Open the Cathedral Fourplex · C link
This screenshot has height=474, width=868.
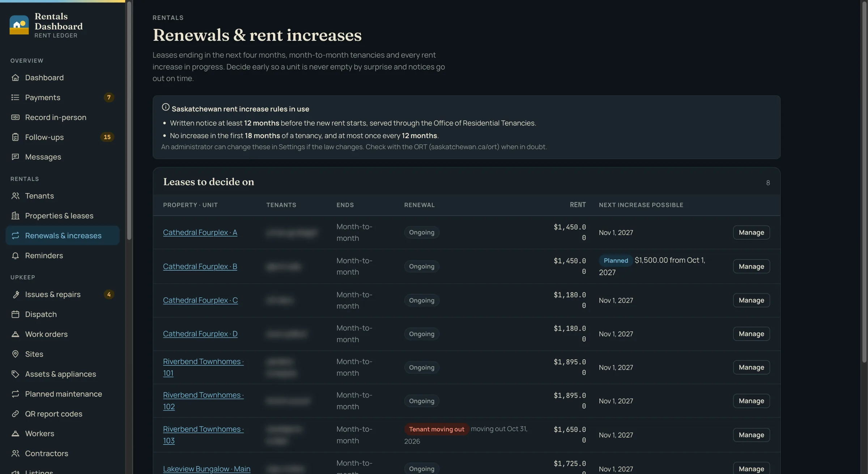200,300
